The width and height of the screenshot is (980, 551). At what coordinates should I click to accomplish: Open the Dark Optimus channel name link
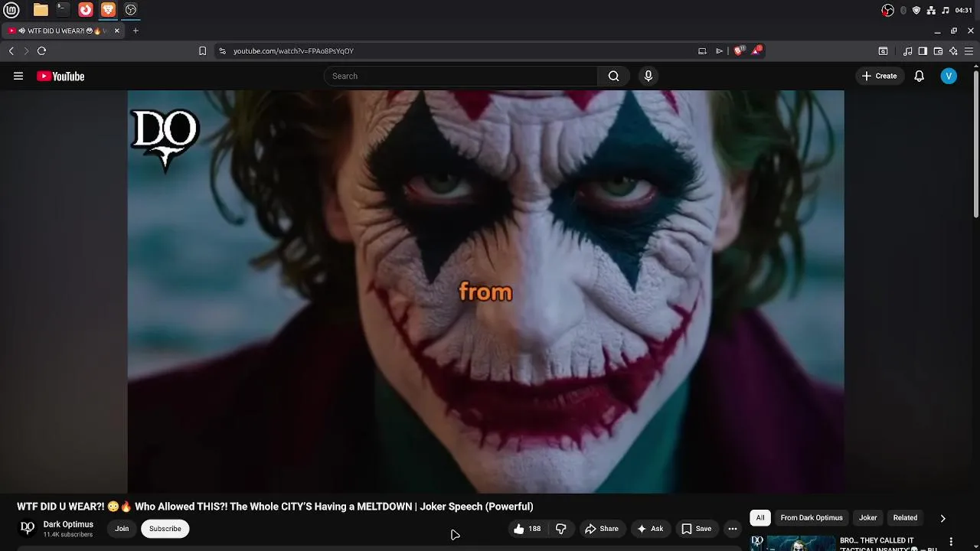(68, 524)
